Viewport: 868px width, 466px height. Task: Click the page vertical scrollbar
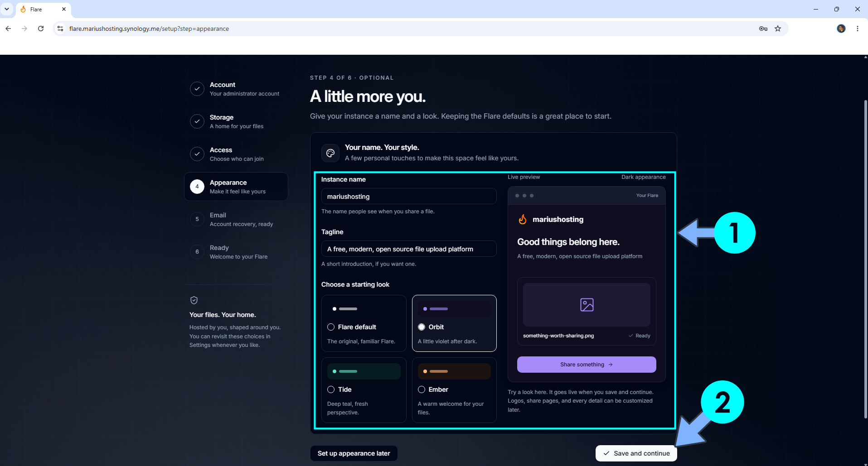click(865, 258)
